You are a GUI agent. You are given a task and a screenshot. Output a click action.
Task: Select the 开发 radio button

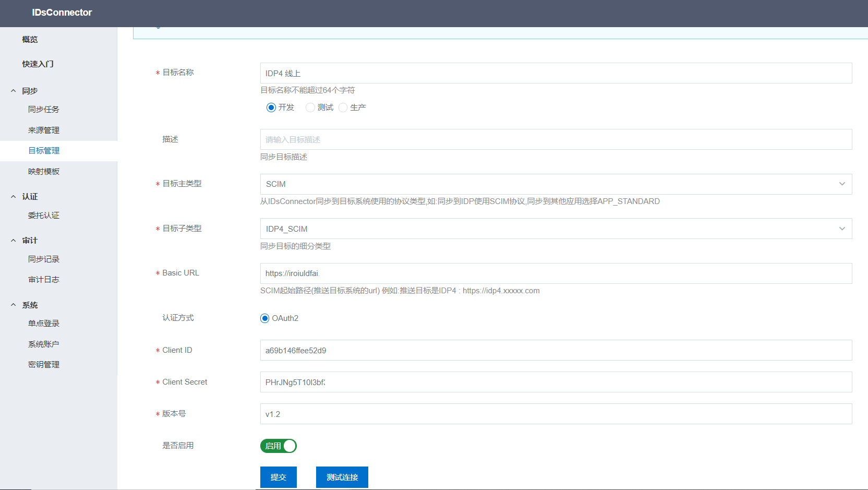(x=271, y=107)
